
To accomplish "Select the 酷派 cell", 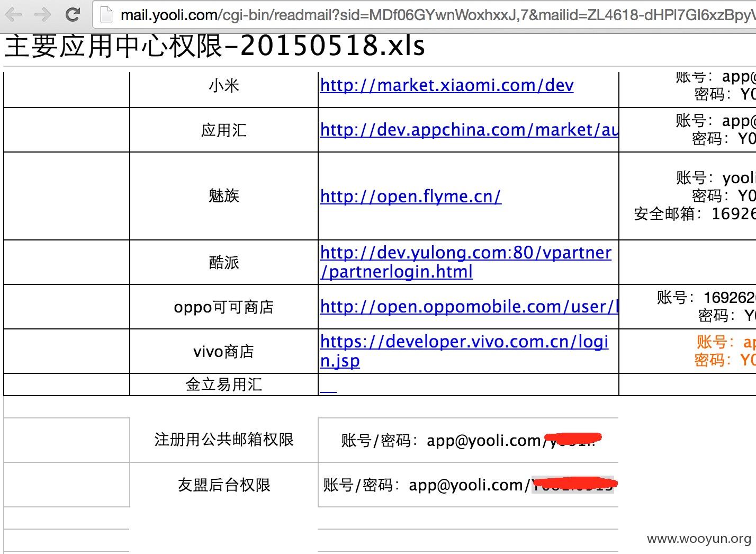I will [x=224, y=262].
